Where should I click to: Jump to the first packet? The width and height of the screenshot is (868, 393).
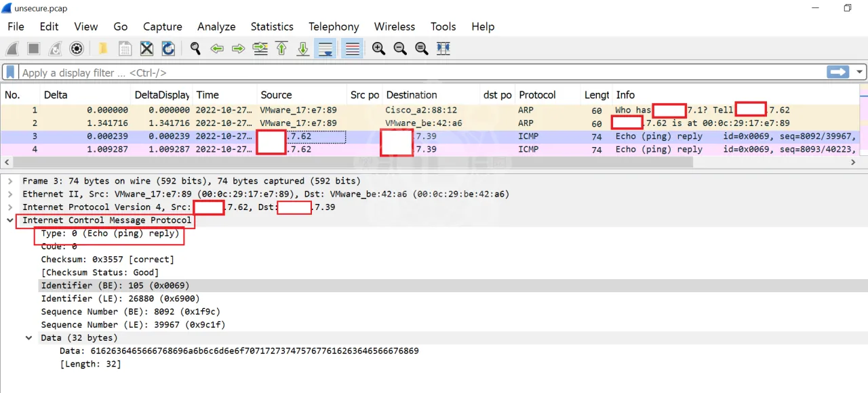[x=282, y=49]
